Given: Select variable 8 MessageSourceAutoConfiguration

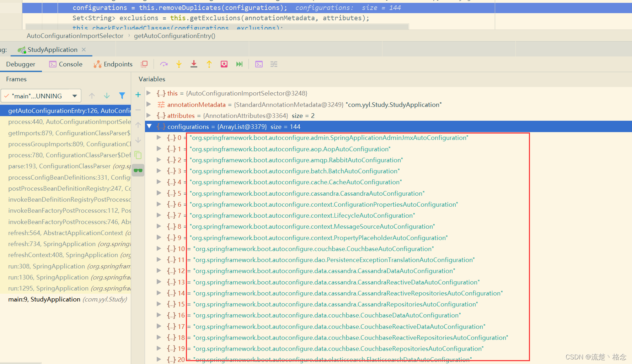Looking at the screenshot, I should pos(388,226).
